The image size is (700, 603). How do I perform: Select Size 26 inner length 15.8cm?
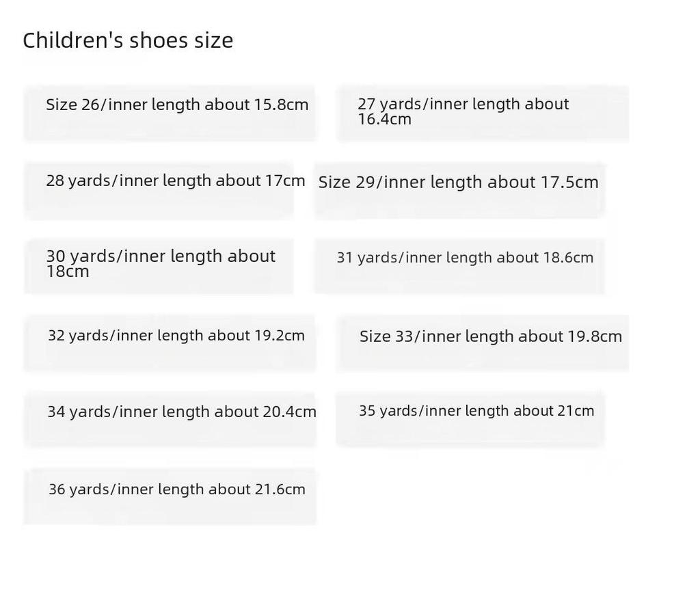pos(170,113)
